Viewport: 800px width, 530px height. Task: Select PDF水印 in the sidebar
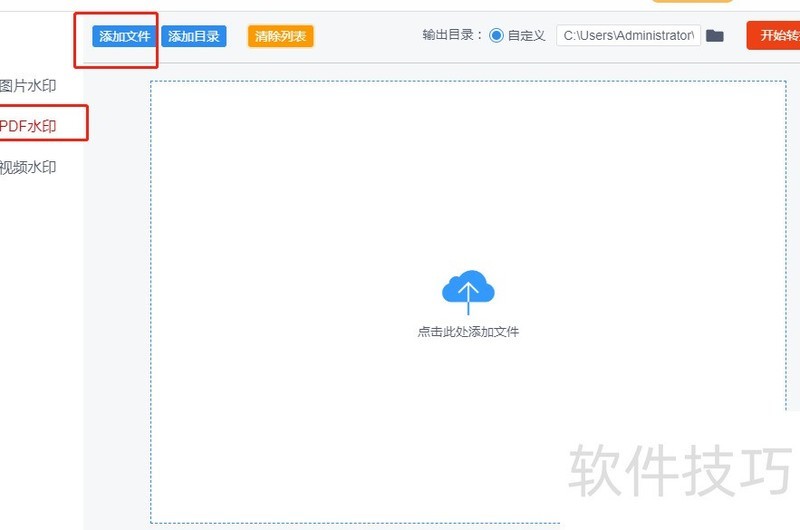(x=28, y=126)
